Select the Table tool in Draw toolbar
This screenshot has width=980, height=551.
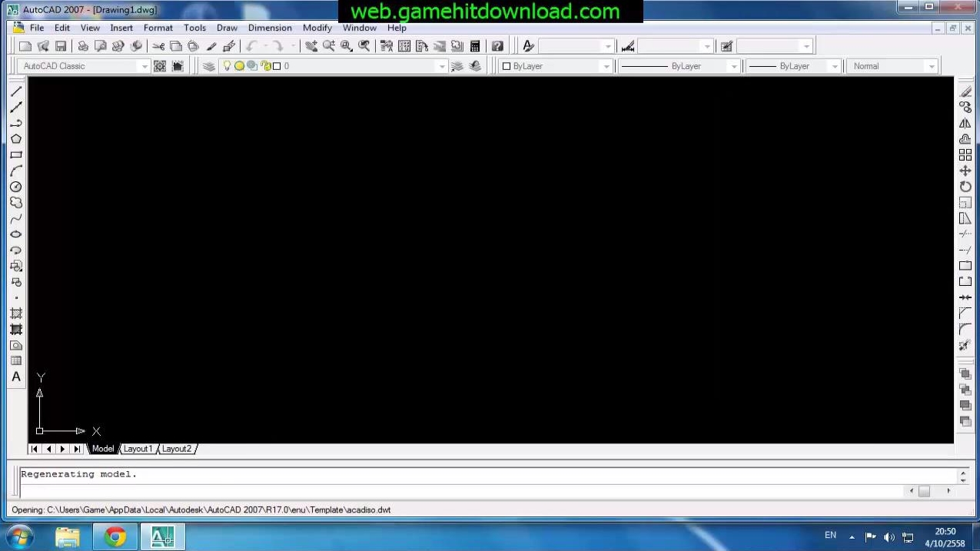[x=16, y=360]
